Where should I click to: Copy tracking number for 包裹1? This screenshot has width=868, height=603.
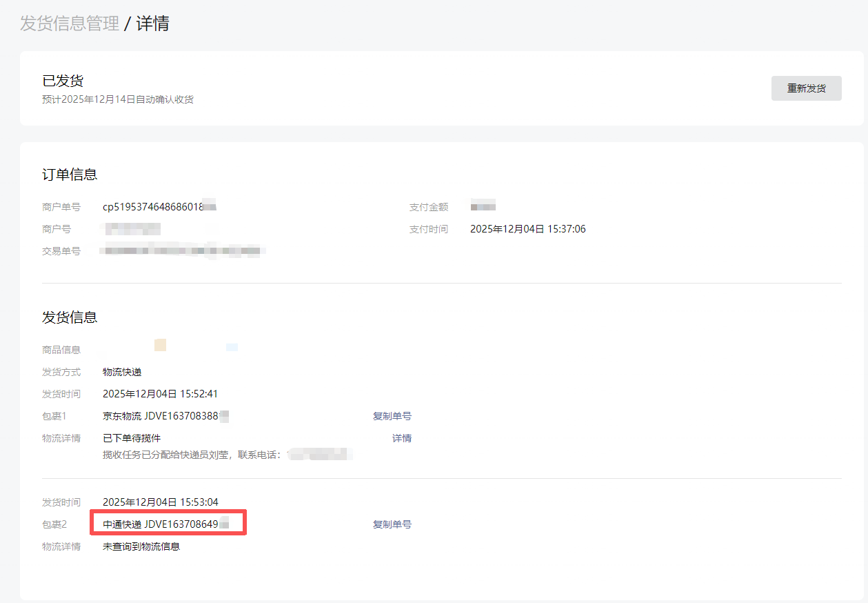click(392, 416)
